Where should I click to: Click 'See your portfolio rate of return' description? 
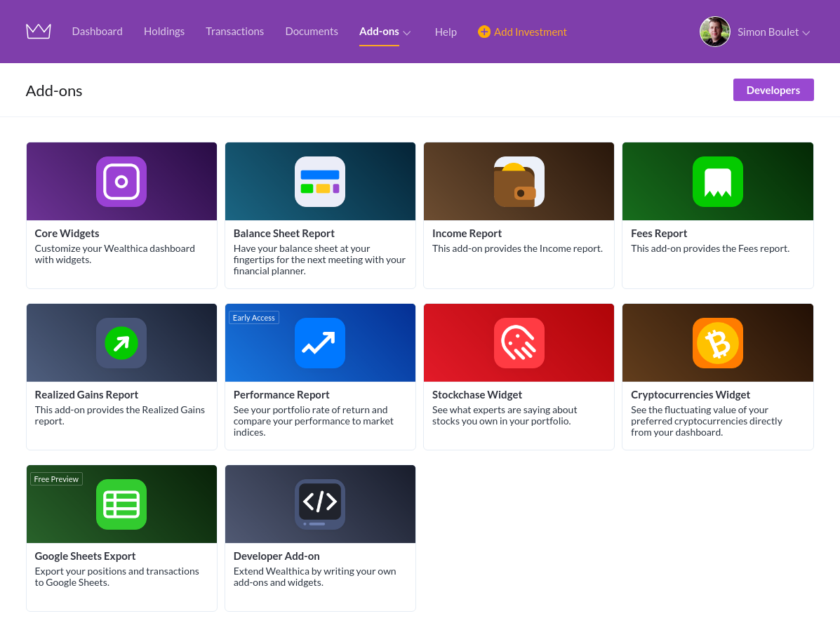[x=314, y=421]
